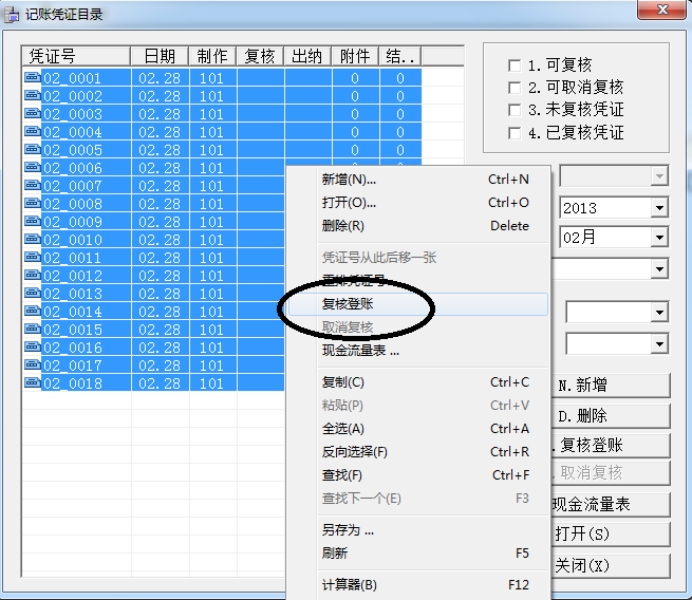The width and height of the screenshot is (692, 600).
Task: Click the voucher icon for row 02_0004
Action: [x=32, y=131]
